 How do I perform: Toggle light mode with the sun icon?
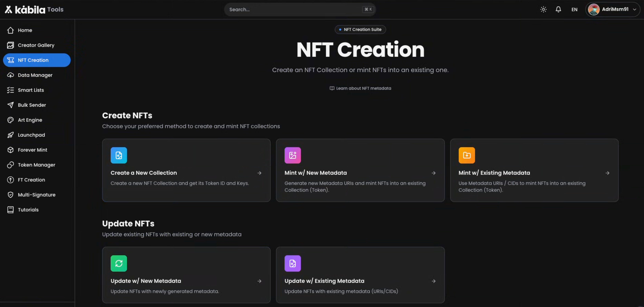pos(543,9)
